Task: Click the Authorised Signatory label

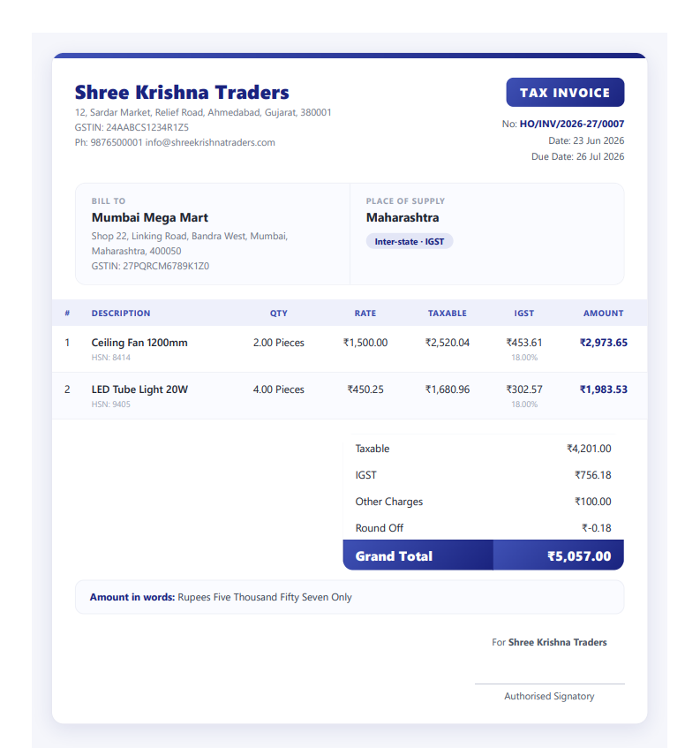Action: pyautogui.click(x=549, y=697)
